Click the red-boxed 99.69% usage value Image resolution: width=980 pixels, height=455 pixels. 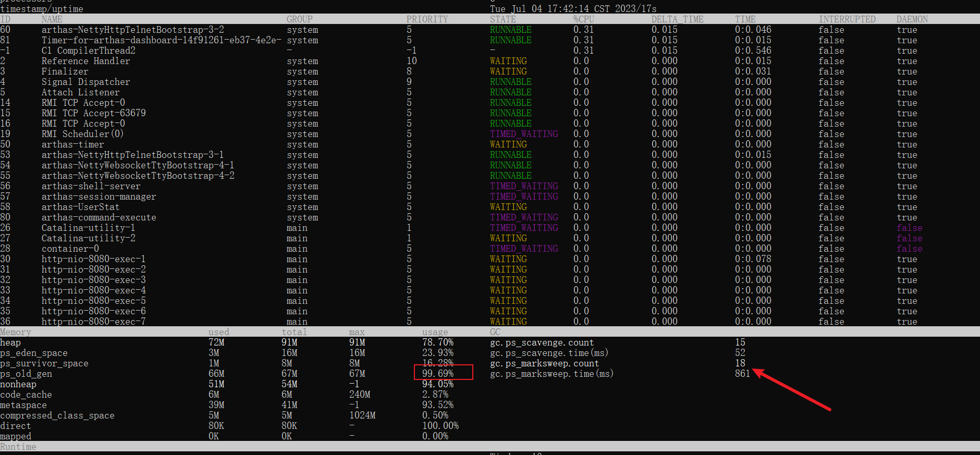438,373
